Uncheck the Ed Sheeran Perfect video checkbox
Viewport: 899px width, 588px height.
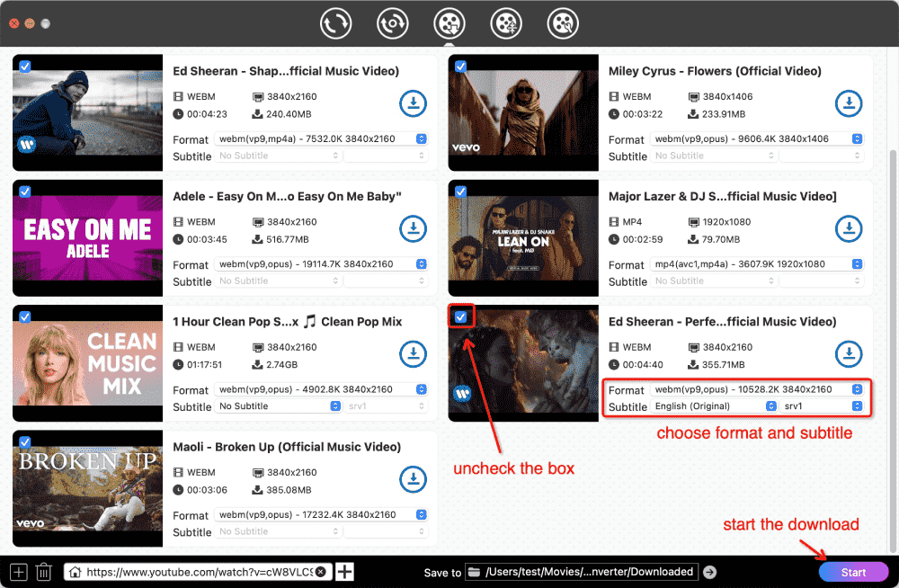coord(461,316)
